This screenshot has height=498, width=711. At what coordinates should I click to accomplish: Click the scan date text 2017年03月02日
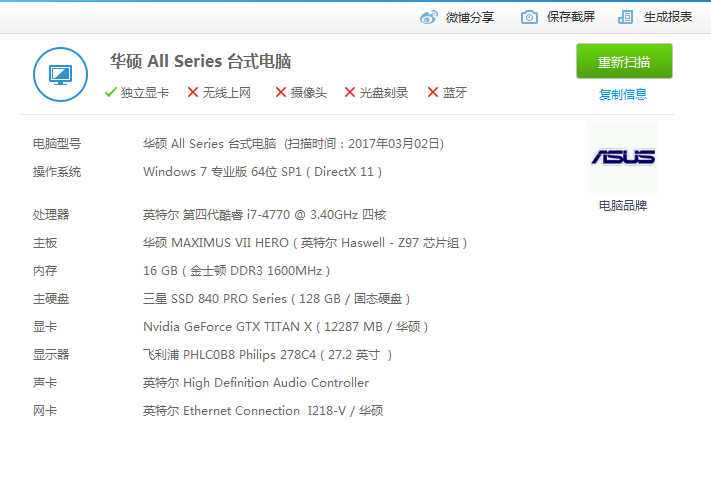tap(395, 144)
